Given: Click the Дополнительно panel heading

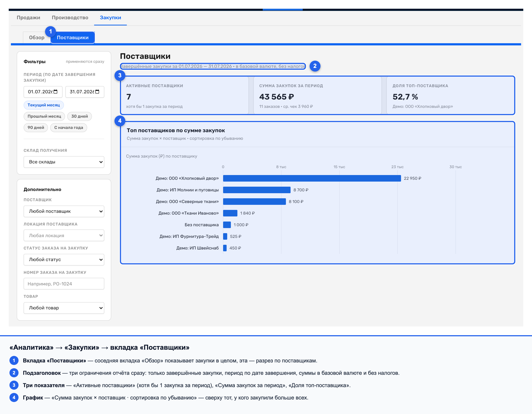Looking at the screenshot, I should pos(42,189).
